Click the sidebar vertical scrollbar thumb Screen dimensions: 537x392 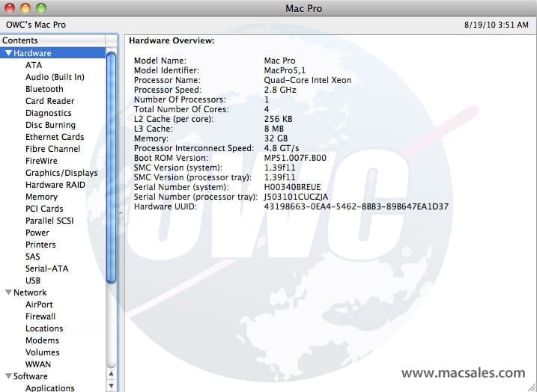(112, 165)
